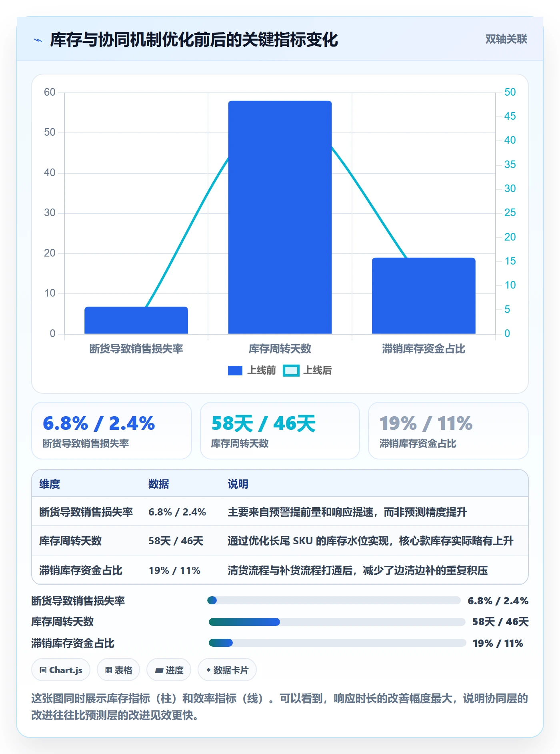Click table cell 19% / 11%
The width and height of the screenshot is (560, 754).
tap(174, 571)
